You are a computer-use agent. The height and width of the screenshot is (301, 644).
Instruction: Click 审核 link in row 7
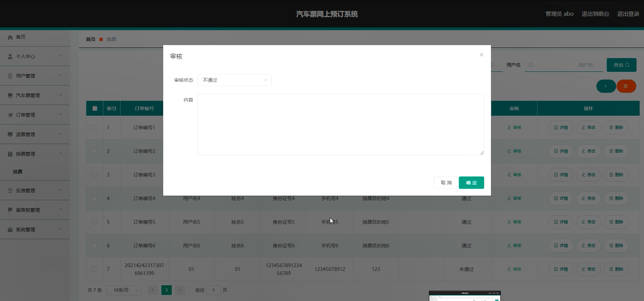514,269
